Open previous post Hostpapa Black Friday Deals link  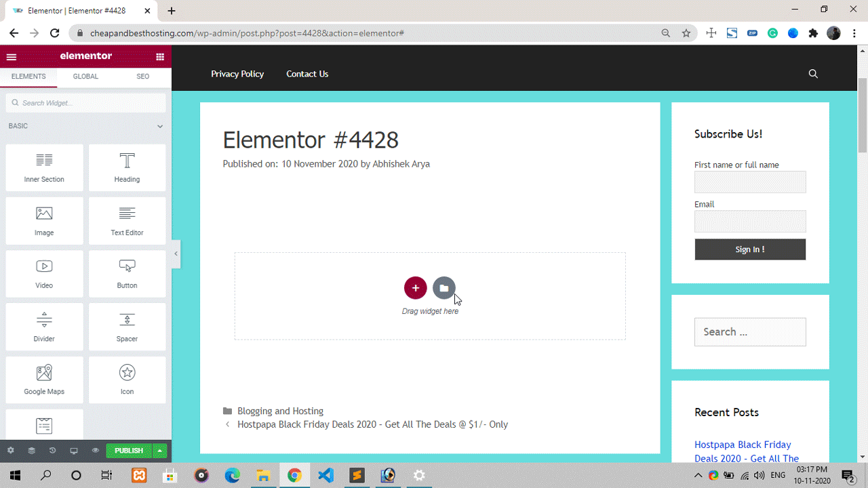[372, 424]
